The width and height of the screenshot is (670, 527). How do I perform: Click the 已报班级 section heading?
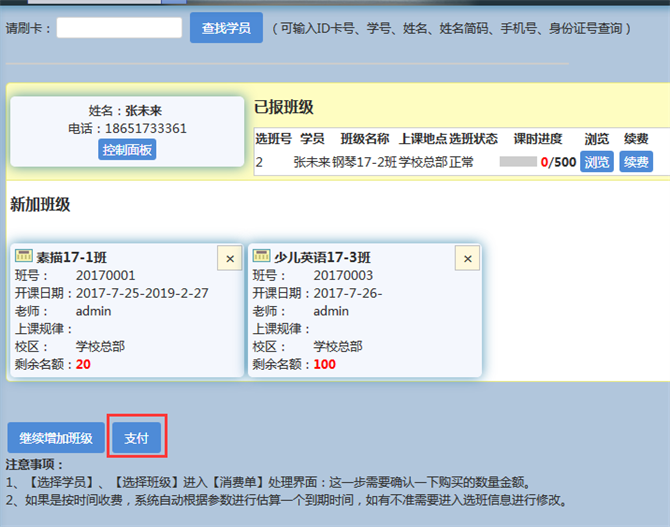click(x=284, y=107)
